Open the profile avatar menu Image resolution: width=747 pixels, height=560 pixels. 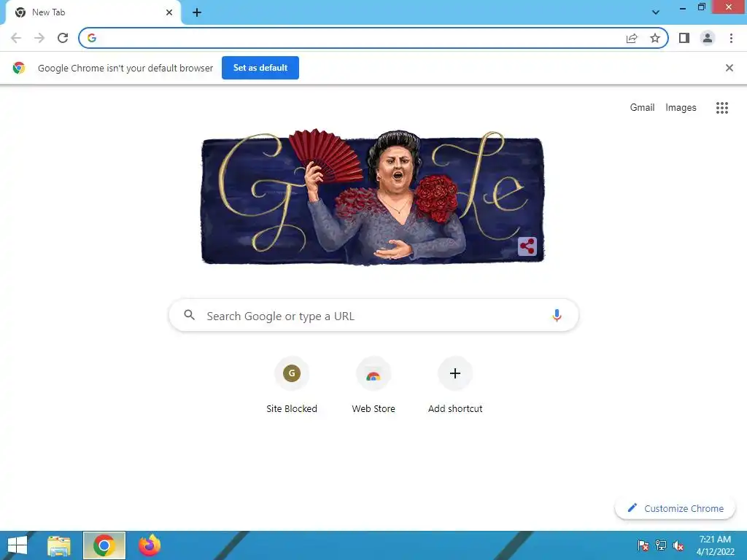click(x=708, y=38)
